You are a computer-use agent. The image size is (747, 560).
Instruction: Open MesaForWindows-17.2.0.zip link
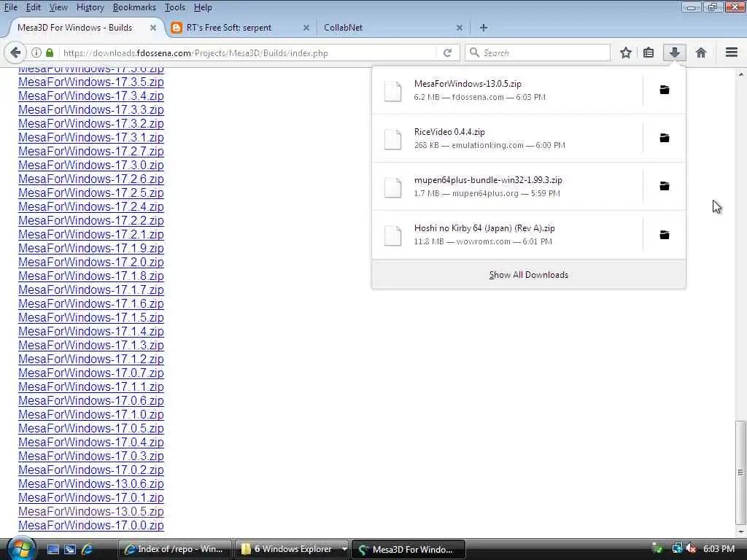tap(91, 262)
